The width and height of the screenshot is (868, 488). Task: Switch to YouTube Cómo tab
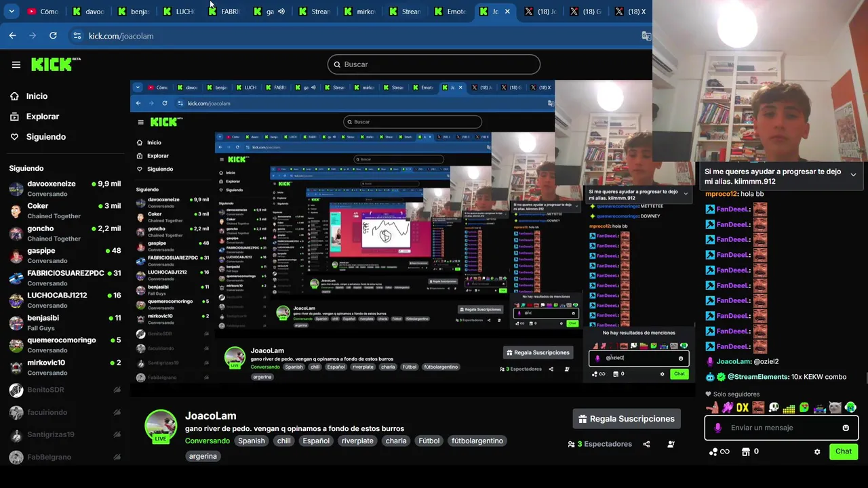[x=42, y=12]
